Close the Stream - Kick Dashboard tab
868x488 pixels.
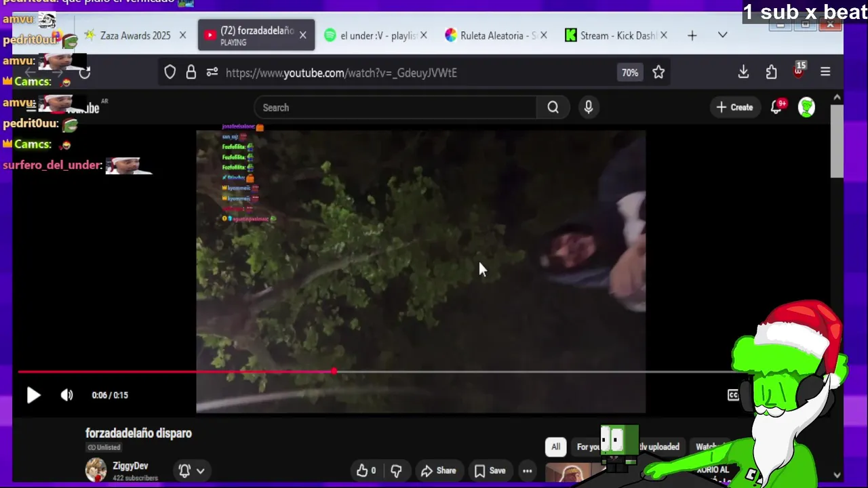[663, 35]
